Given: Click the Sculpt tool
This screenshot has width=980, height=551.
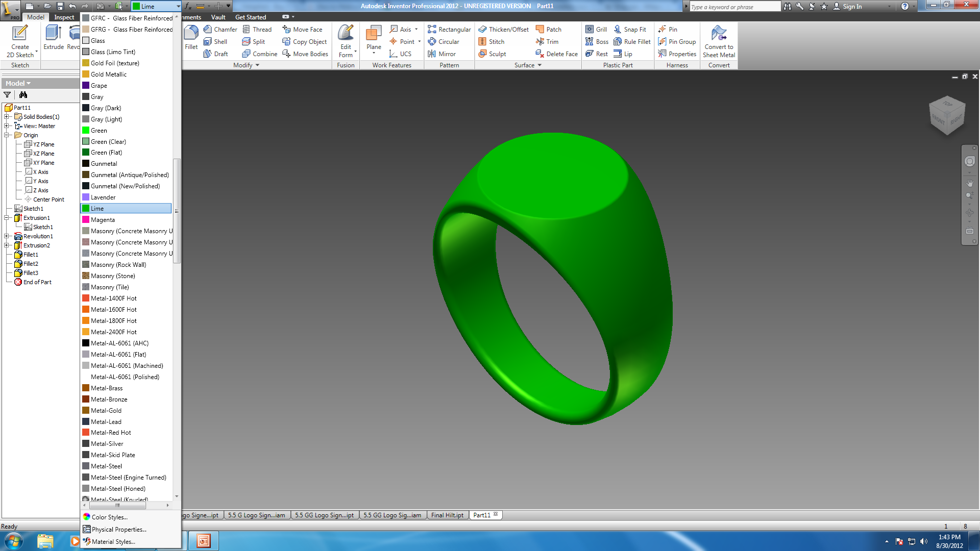Looking at the screenshot, I should 492,54.
